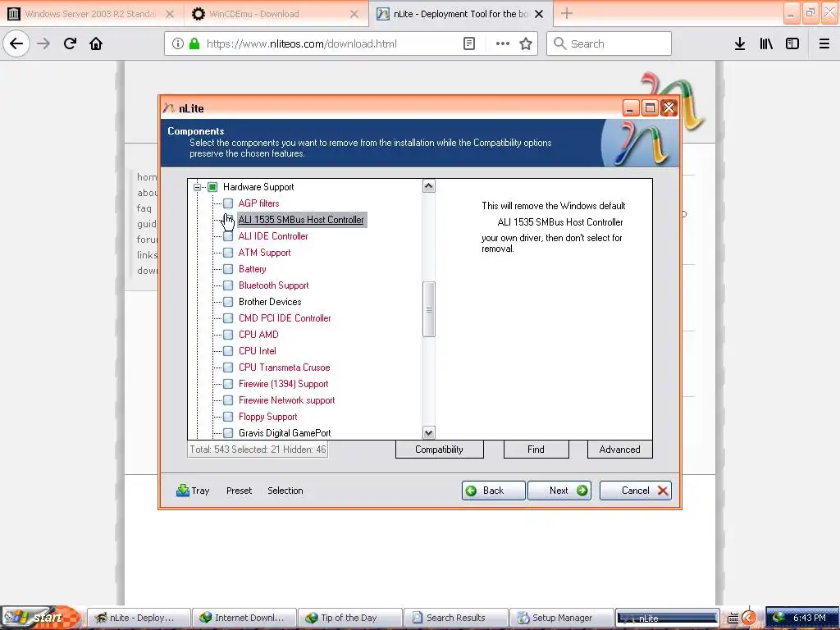The height and width of the screenshot is (630, 840).
Task: Show site information icon in address bar
Action: click(x=178, y=43)
